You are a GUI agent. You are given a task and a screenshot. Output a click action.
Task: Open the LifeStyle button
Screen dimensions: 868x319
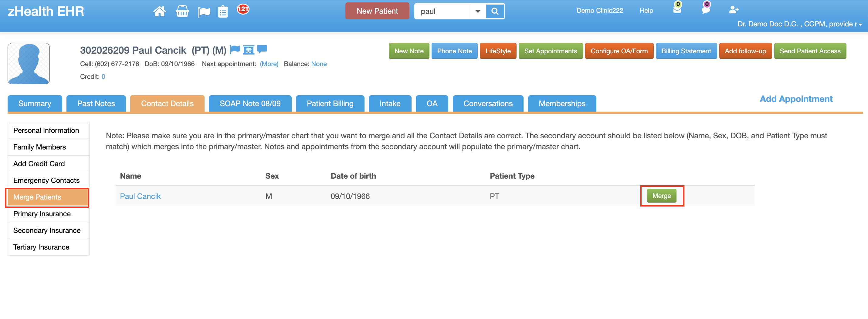click(x=498, y=51)
